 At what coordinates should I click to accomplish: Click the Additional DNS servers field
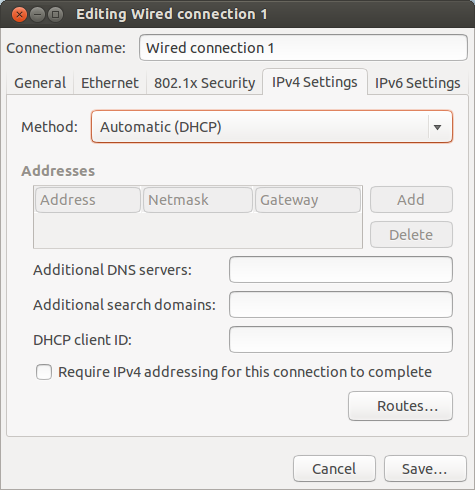341,270
